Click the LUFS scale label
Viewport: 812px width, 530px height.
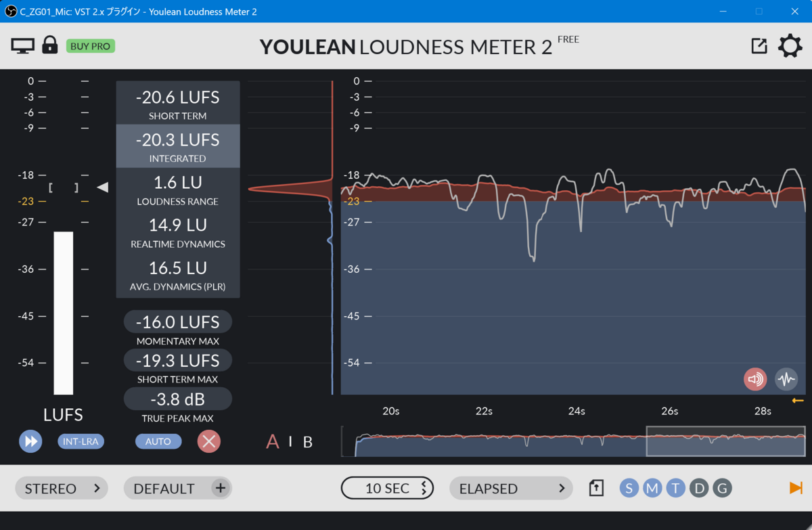(x=64, y=414)
